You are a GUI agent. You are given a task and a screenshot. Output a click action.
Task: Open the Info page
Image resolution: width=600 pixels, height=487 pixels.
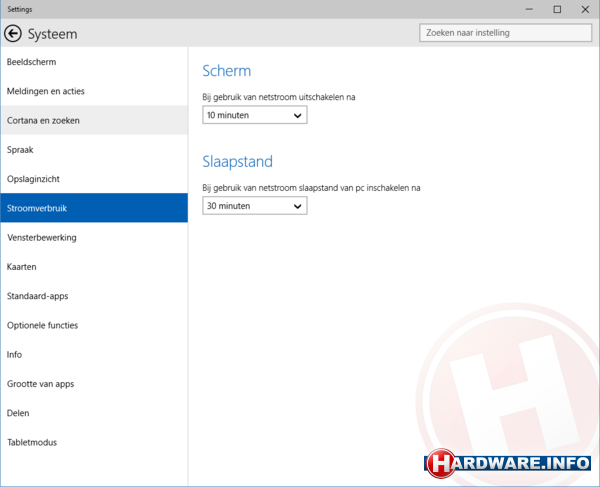click(x=14, y=354)
